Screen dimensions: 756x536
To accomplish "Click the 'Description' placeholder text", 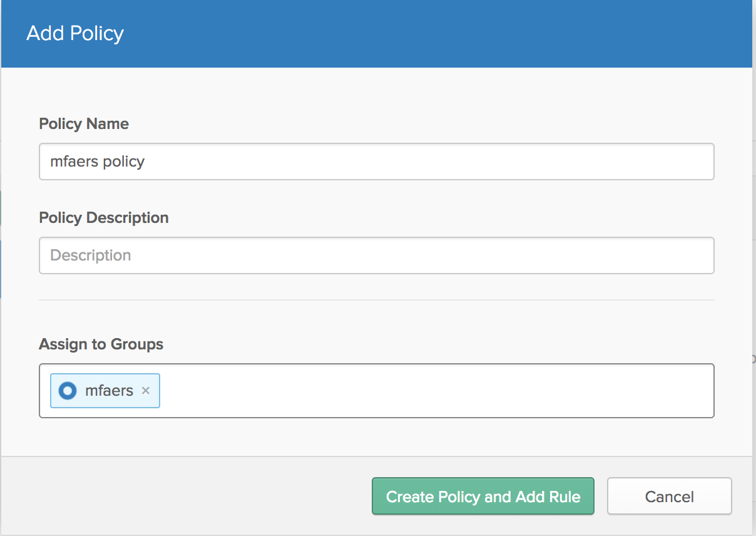I will [x=91, y=255].
